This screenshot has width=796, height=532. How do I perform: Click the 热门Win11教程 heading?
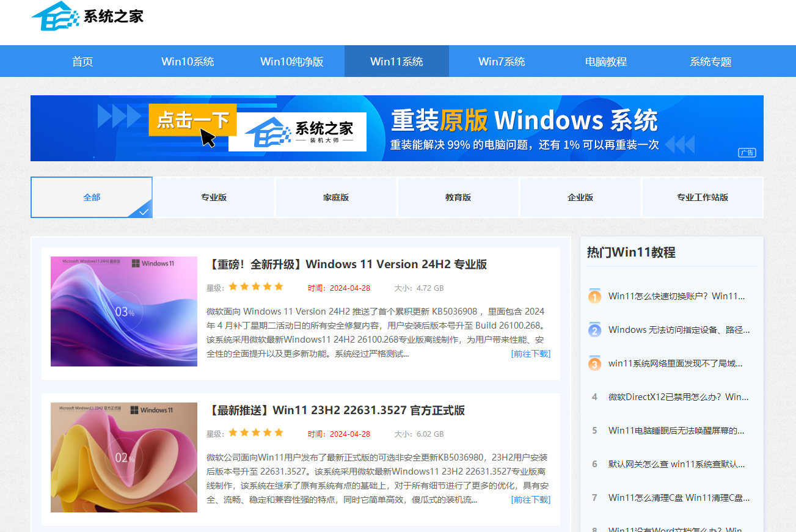coord(631,252)
